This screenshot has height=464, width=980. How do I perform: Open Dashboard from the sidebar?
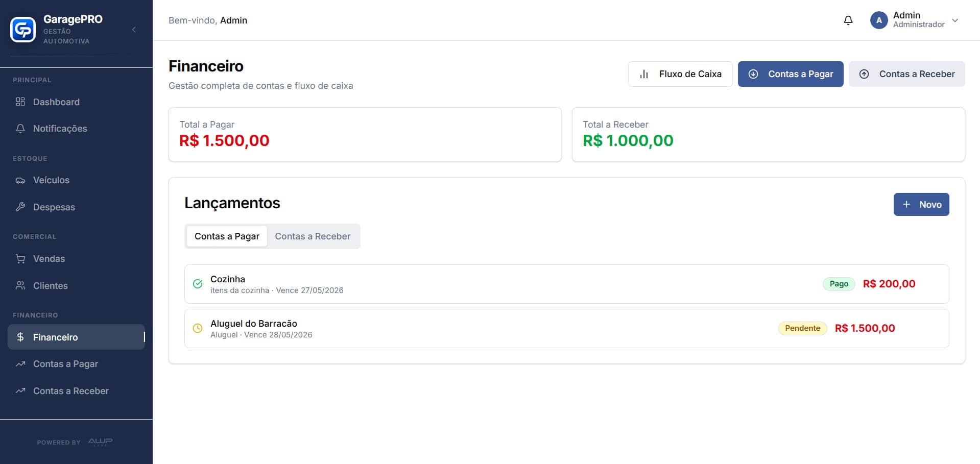(76, 102)
